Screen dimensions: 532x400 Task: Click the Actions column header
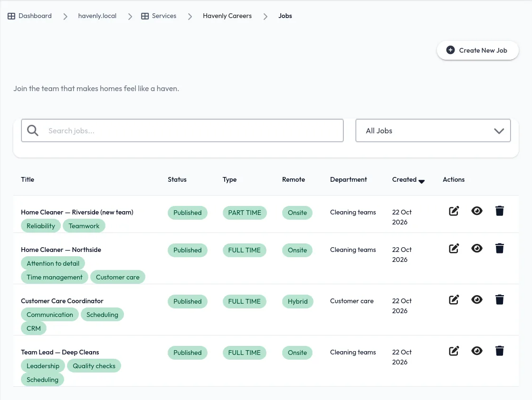454,179
